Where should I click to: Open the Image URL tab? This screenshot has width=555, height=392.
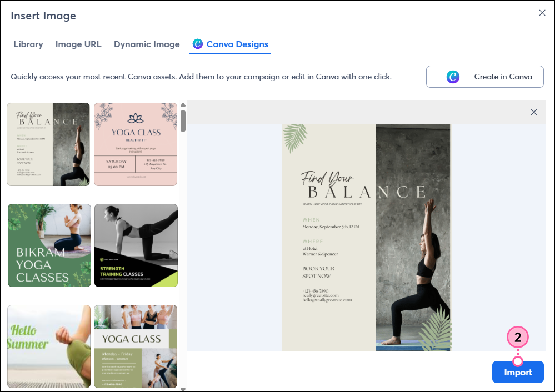click(x=78, y=44)
